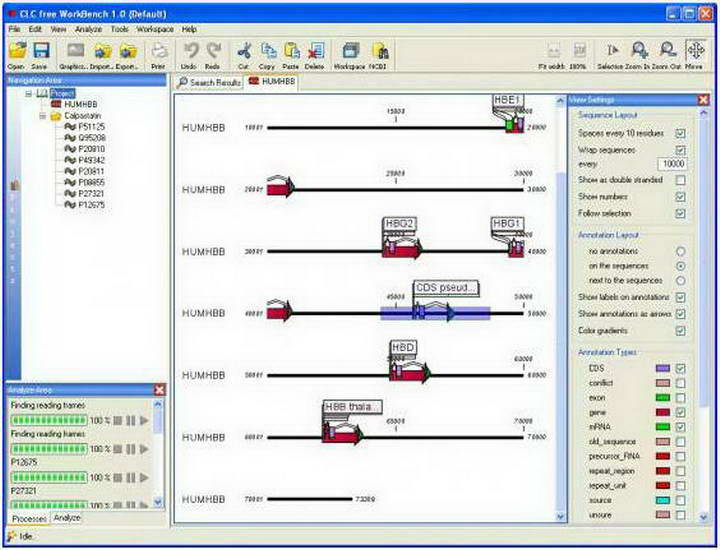Switch to the HUMHBB tab
Screen dimensions: 720x550
(271, 81)
